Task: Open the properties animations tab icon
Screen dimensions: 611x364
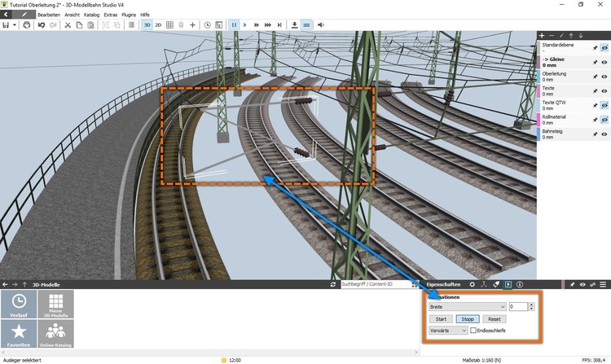Action: click(508, 284)
